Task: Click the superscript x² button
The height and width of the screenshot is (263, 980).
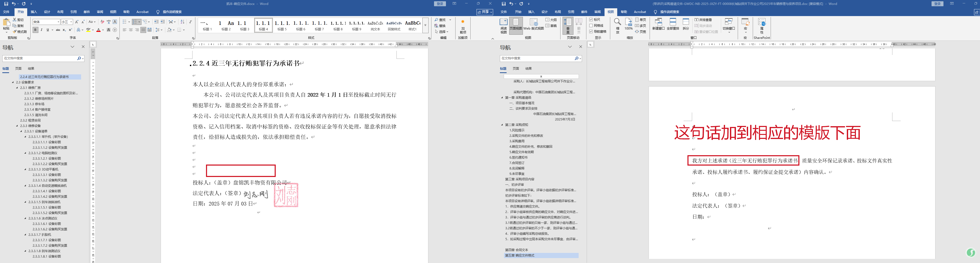Action: 70,30
